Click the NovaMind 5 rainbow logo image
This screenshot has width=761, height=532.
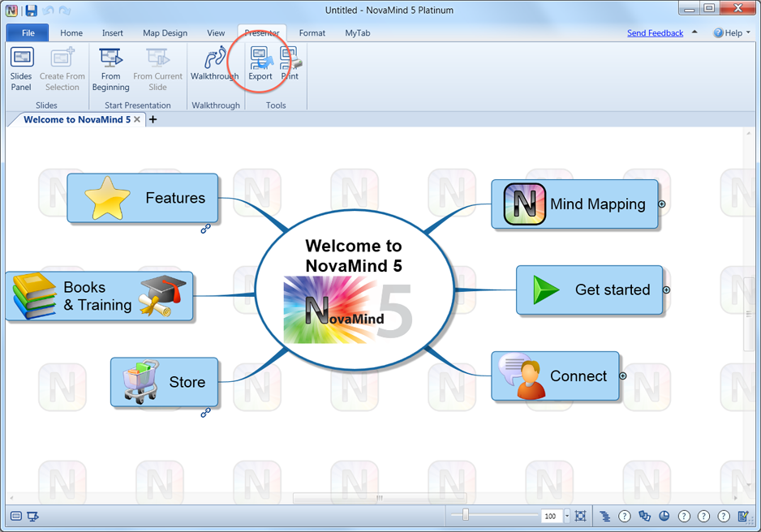[347, 310]
